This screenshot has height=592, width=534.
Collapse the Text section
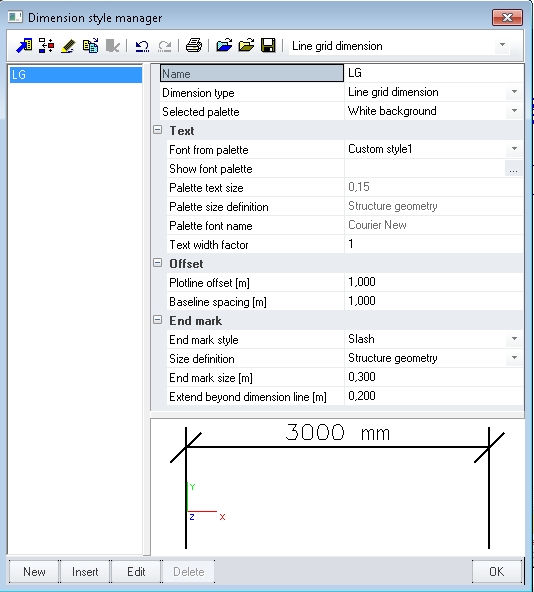[x=157, y=130]
